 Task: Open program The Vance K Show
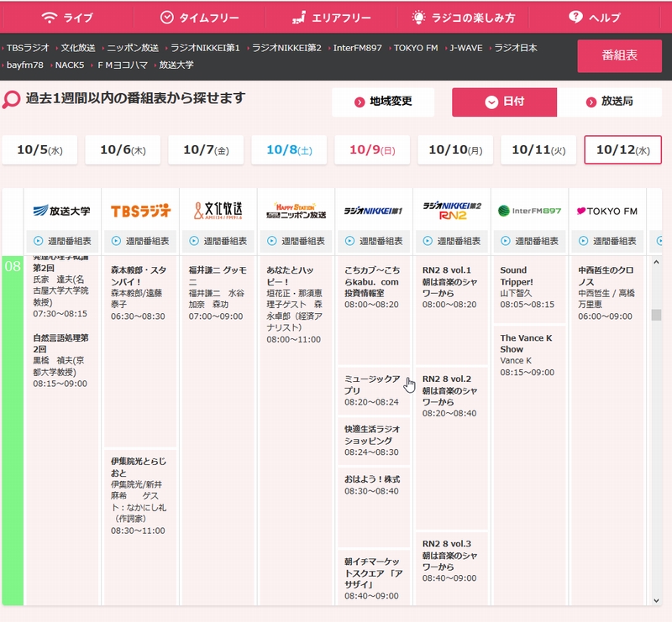[530, 465]
